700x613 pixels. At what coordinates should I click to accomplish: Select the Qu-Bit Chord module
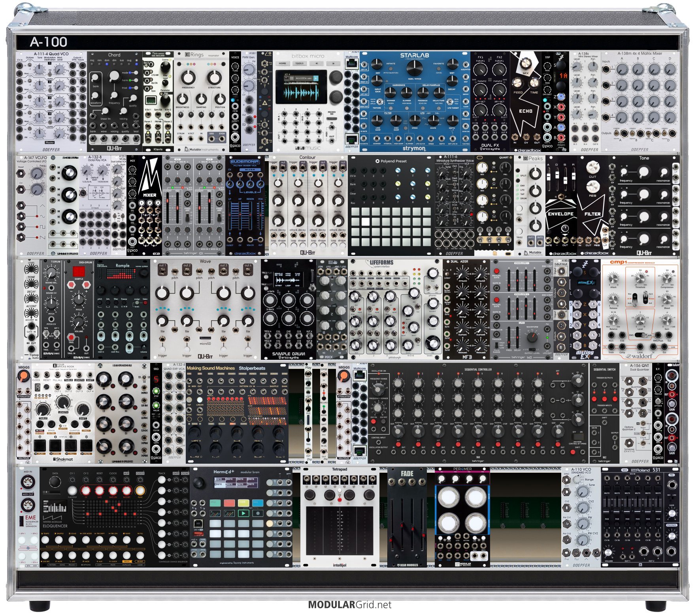point(114,102)
